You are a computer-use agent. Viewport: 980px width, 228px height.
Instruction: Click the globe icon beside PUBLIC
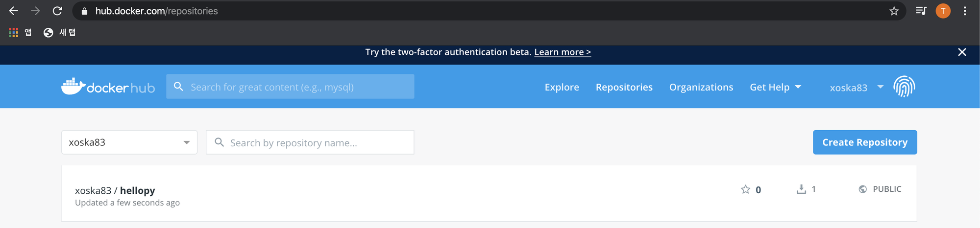(x=862, y=189)
